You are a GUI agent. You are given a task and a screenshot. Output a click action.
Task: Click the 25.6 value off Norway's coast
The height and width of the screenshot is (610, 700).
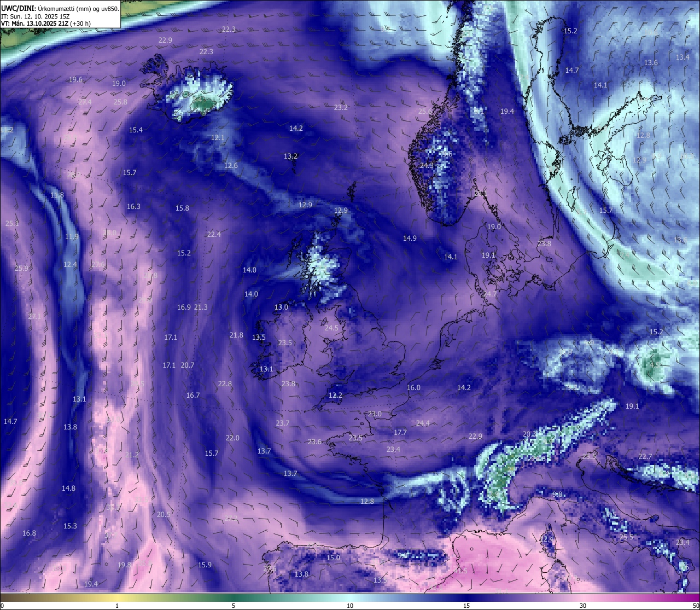pos(425,112)
